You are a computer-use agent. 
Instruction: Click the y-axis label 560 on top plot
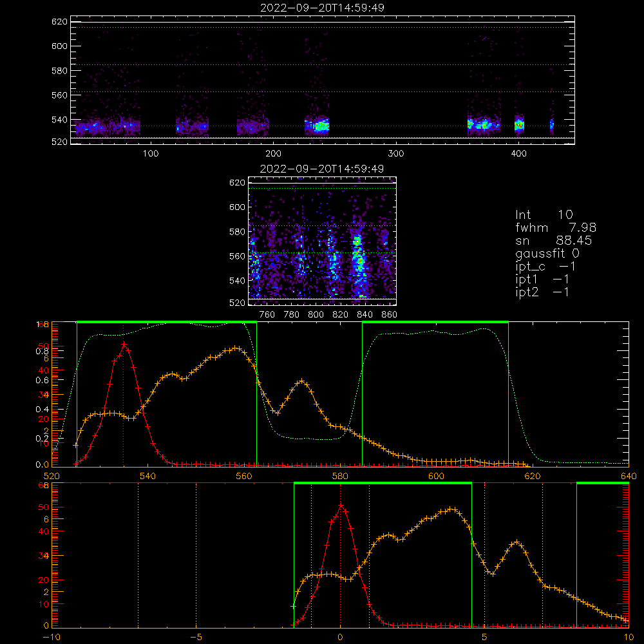(x=59, y=95)
